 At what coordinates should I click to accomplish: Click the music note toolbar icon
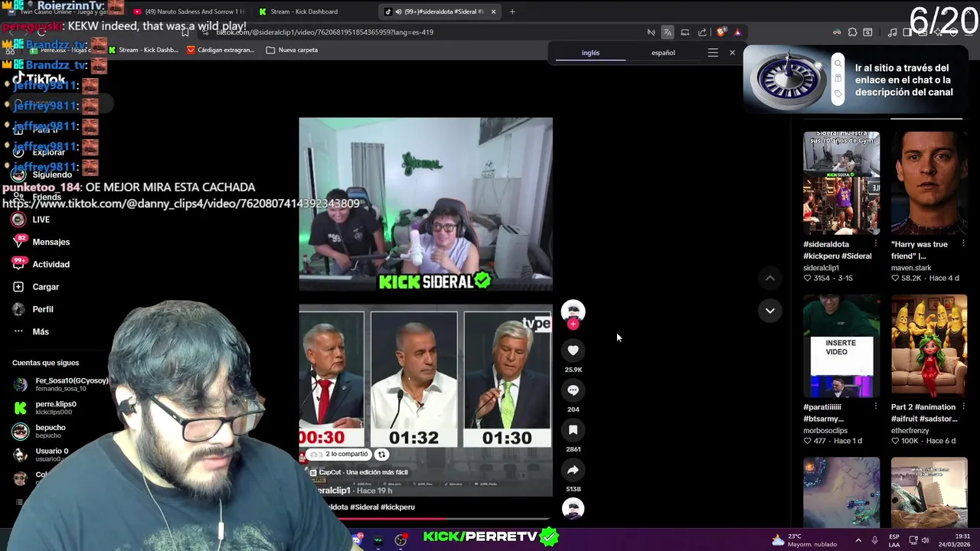(x=892, y=32)
